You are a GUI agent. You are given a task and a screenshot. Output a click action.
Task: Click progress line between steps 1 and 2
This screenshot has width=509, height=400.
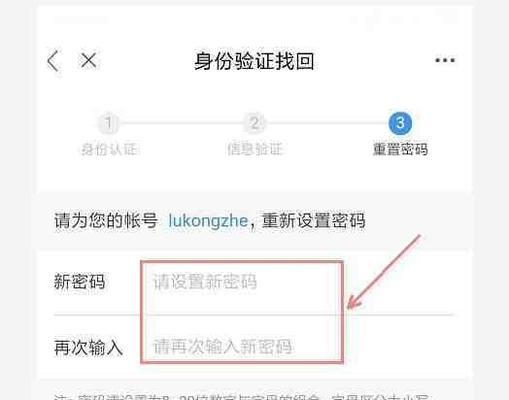click(181, 123)
